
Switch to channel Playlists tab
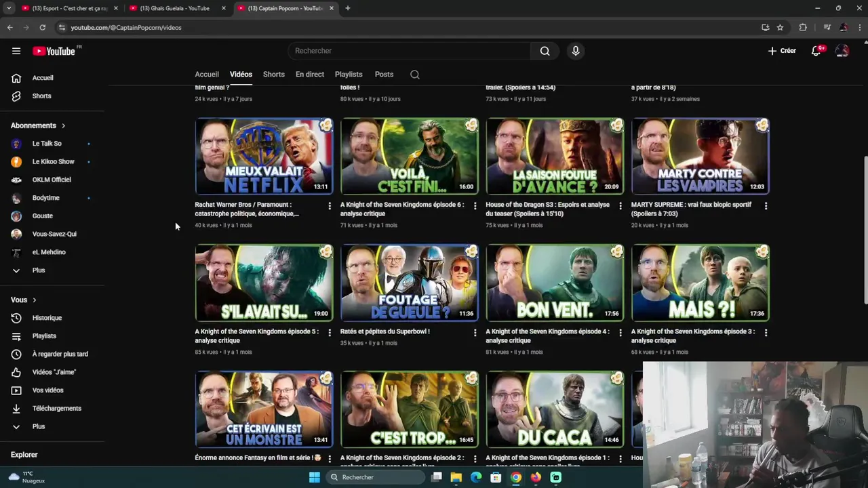click(x=349, y=75)
